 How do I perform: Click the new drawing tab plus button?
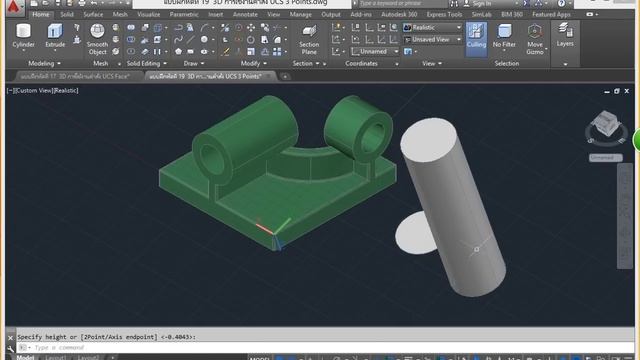(x=285, y=76)
